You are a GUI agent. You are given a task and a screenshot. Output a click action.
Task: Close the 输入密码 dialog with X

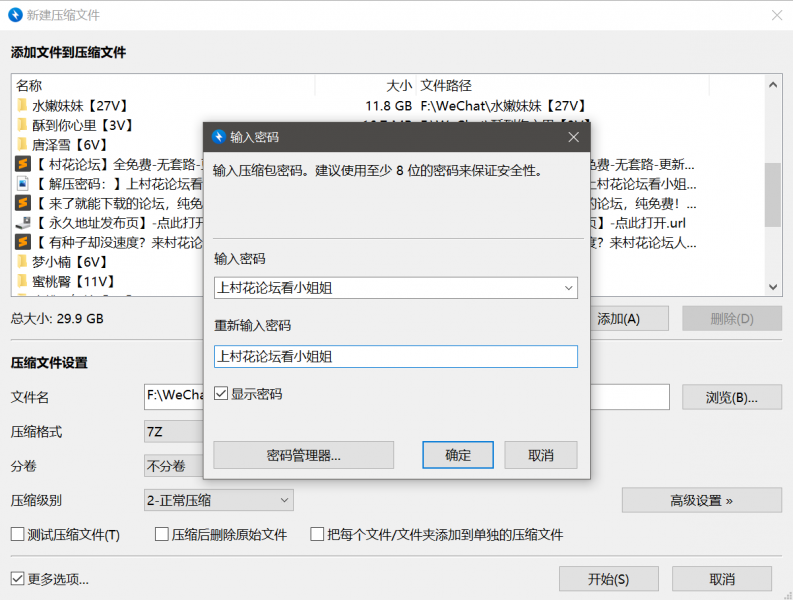573,137
